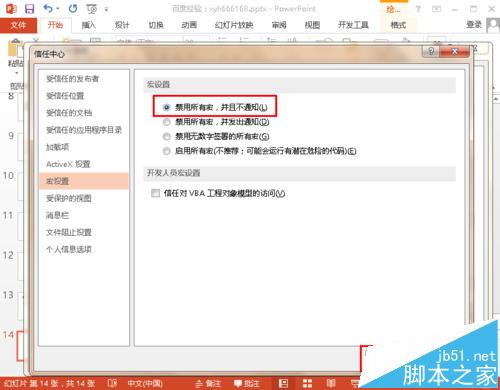This screenshot has width=500, height=390.
Task: Open Ribbon Display Options icon
Action: (436, 9)
